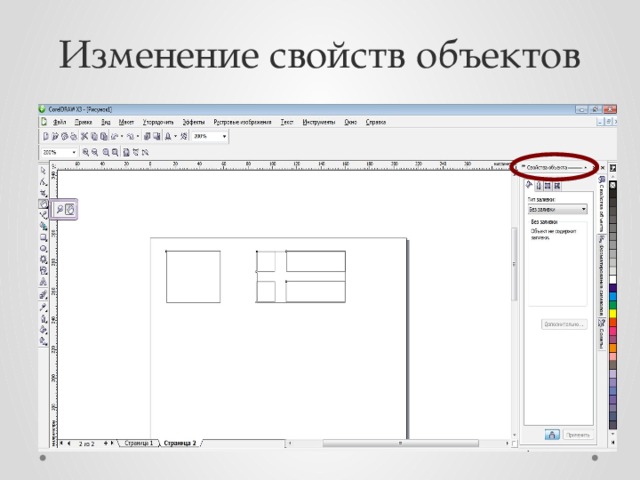Click the Import toolbar icon
The width and height of the screenshot is (640, 480).
click(147, 136)
